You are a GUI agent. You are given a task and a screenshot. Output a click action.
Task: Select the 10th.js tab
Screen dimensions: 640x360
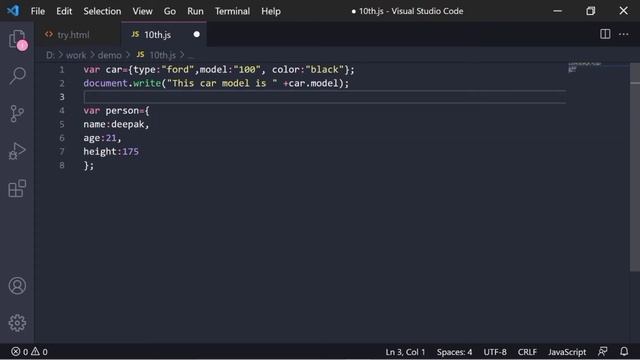click(x=164, y=35)
